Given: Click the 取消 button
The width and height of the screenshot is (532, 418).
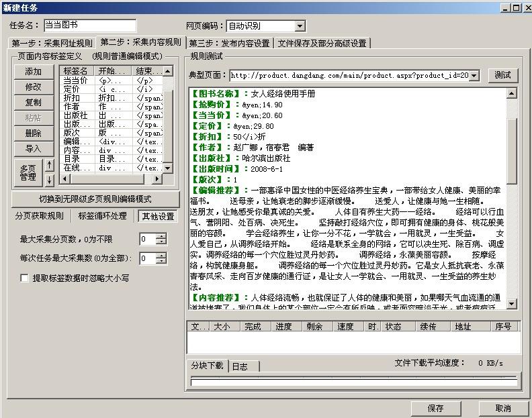Looking at the screenshot, I should 503,408.
